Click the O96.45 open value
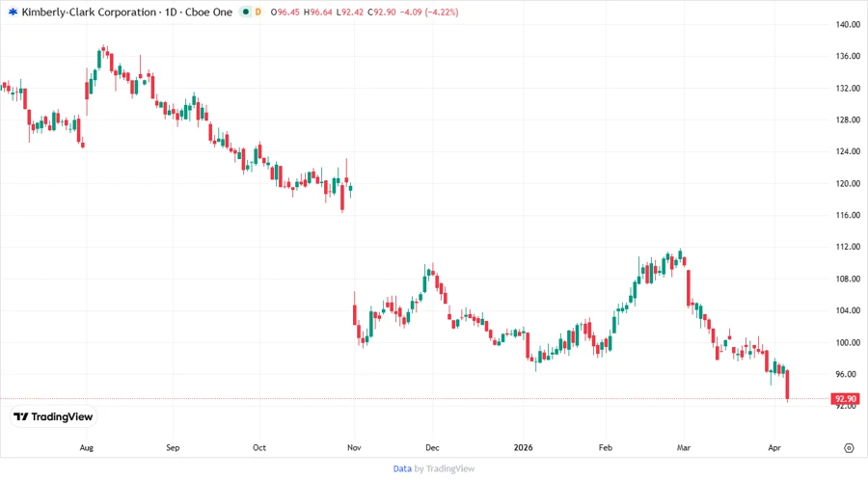The image size is (868, 480). [285, 12]
